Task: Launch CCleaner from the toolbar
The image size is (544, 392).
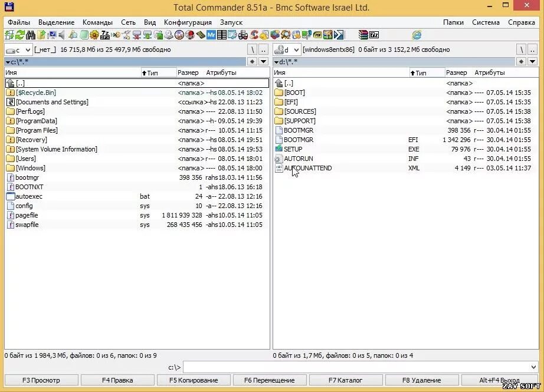Action: pos(254,35)
